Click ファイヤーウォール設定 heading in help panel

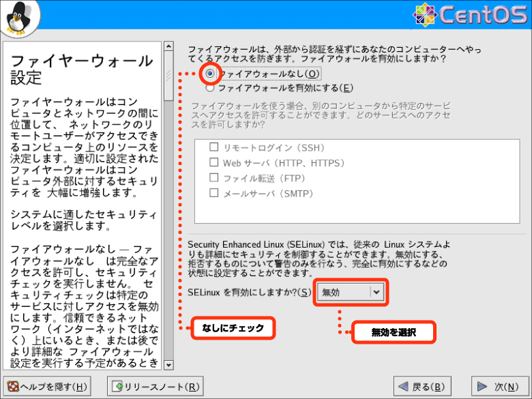[81, 69]
